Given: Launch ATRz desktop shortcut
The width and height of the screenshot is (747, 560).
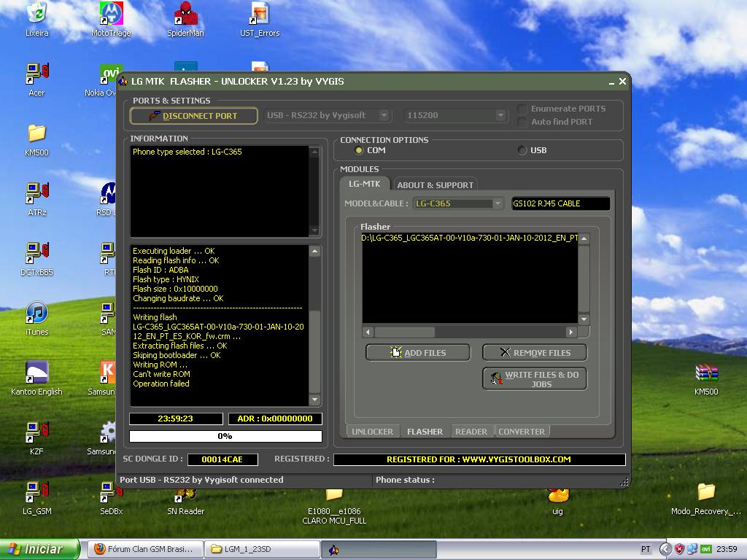Looking at the screenshot, I should click(36, 199).
